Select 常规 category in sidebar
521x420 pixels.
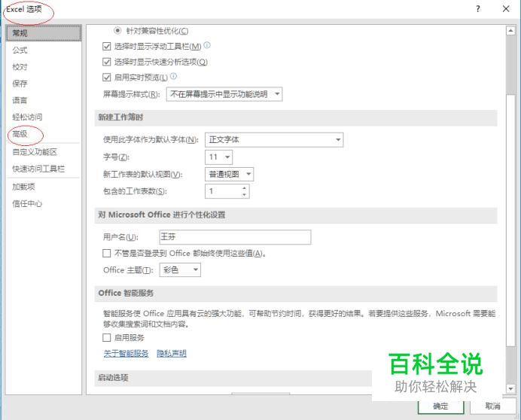point(44,33)
